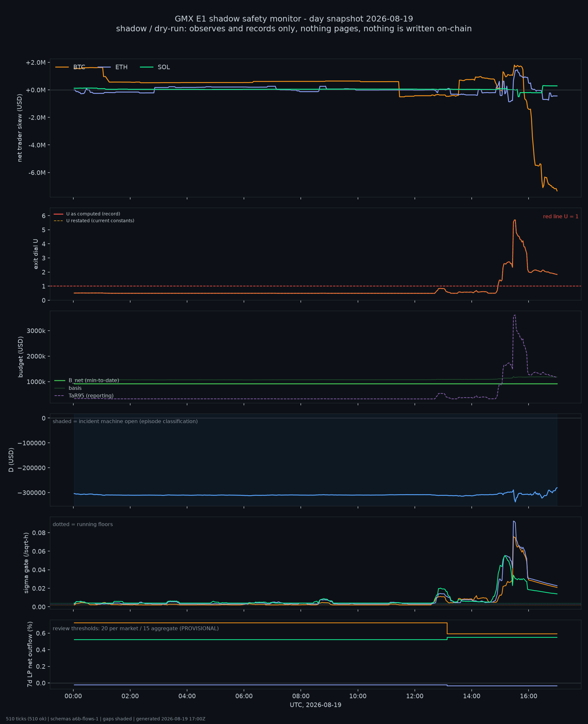Click the "0.08" tick label
The image size is (588, 724).
click(39, 533)
